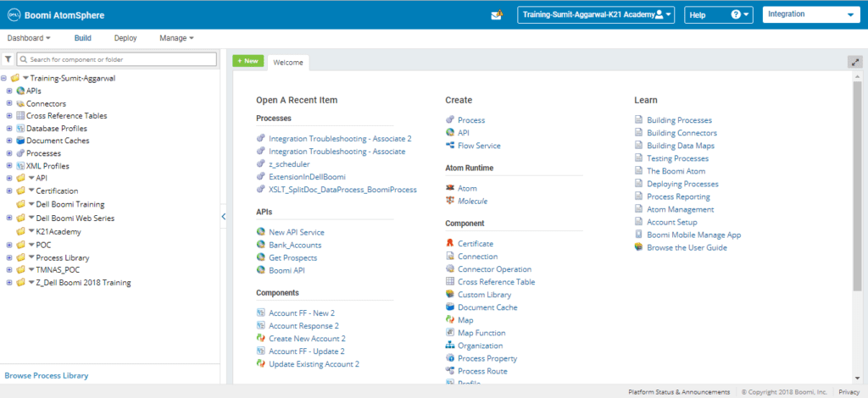Screen dimensions: 868x398
Task: Open the Manage menu
Action: [x=176, y=38]
